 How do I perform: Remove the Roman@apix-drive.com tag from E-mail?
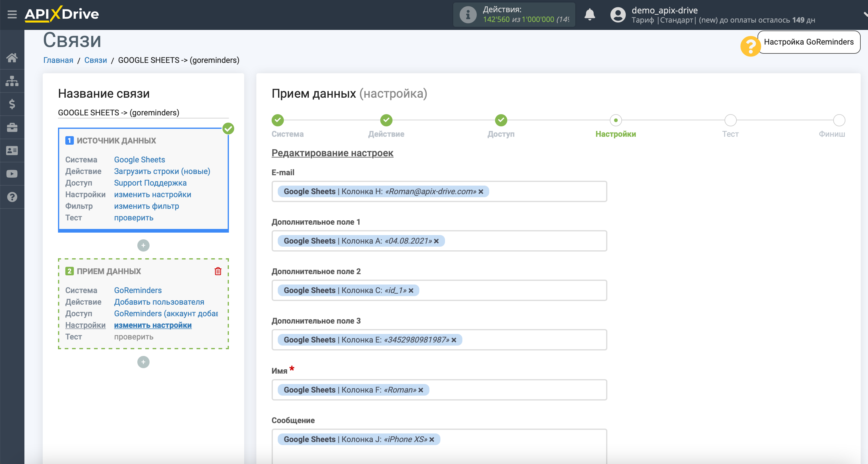(x=481, y=191)
